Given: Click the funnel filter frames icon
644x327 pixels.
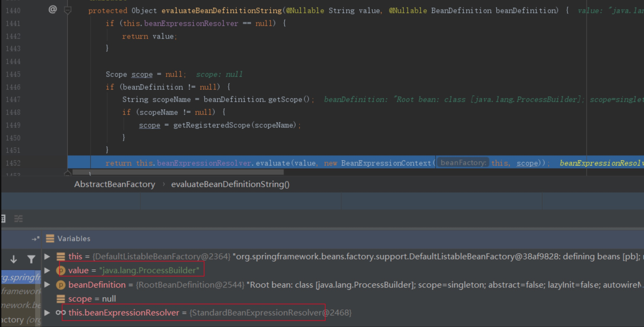Looking at the screenshot, I should pos(31,259).
